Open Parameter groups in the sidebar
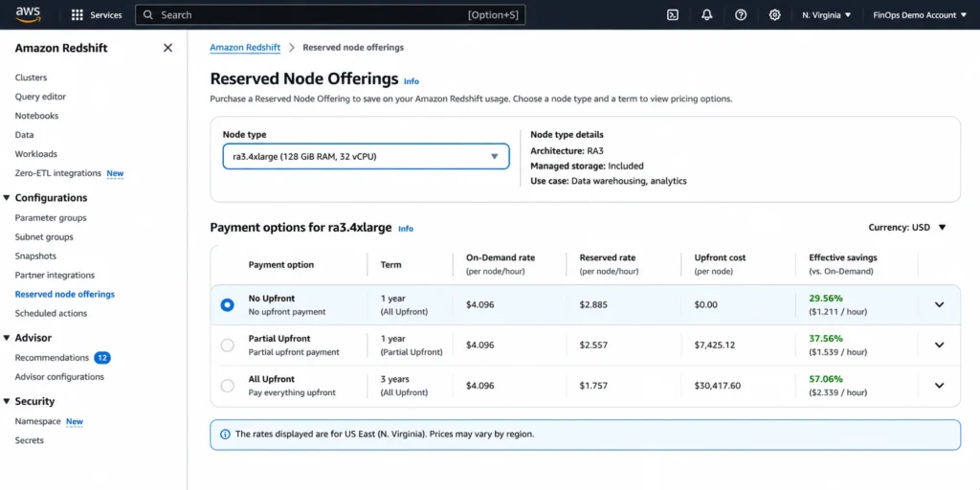The image size is (980, 490). point(51,218)
